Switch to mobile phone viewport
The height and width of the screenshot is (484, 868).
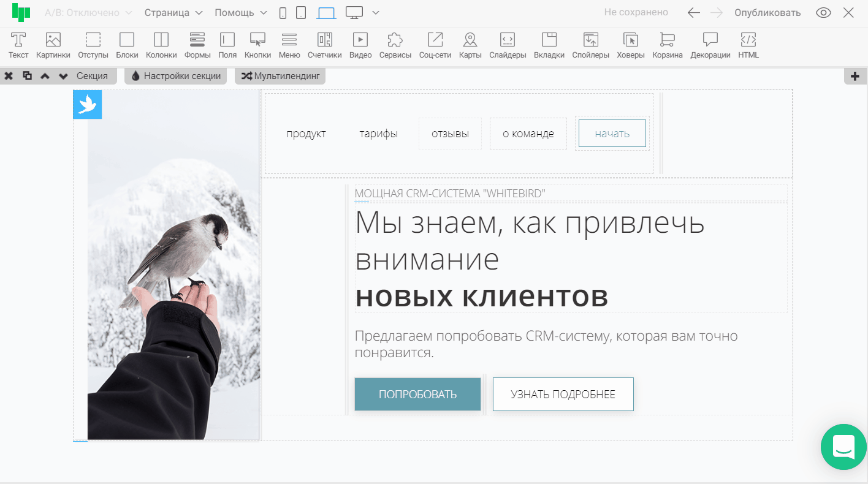(283, 13)
